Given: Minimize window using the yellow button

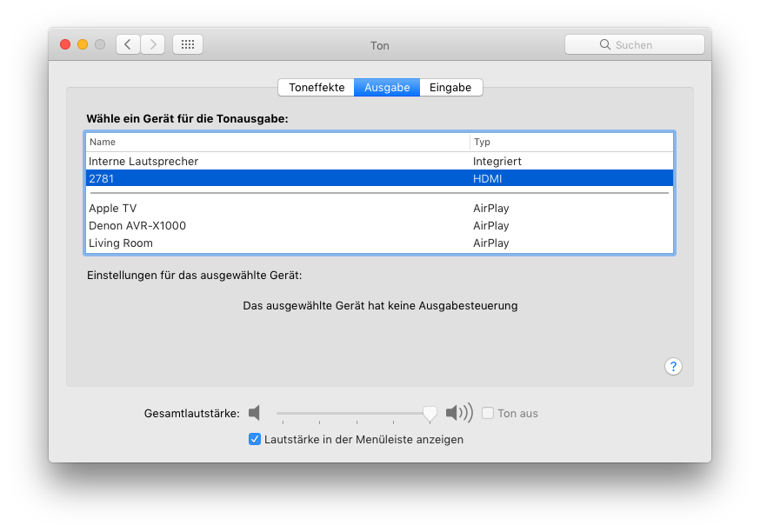Looking at the screenshot, I should [x=83, y=44].
